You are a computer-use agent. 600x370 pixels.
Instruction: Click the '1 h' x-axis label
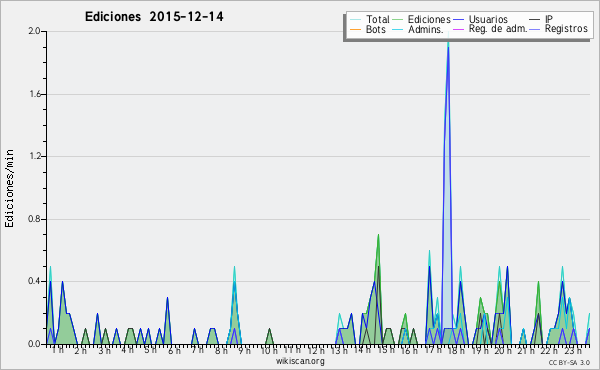pos(58,350)
